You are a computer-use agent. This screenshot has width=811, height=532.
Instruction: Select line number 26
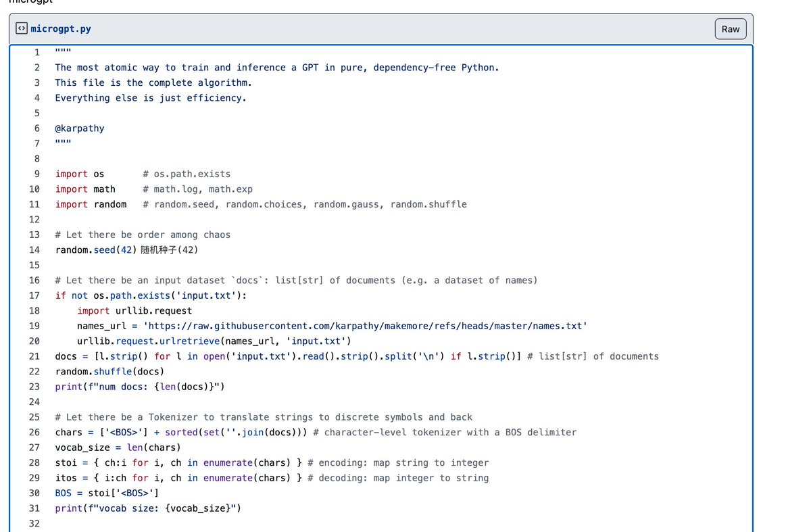34,432
